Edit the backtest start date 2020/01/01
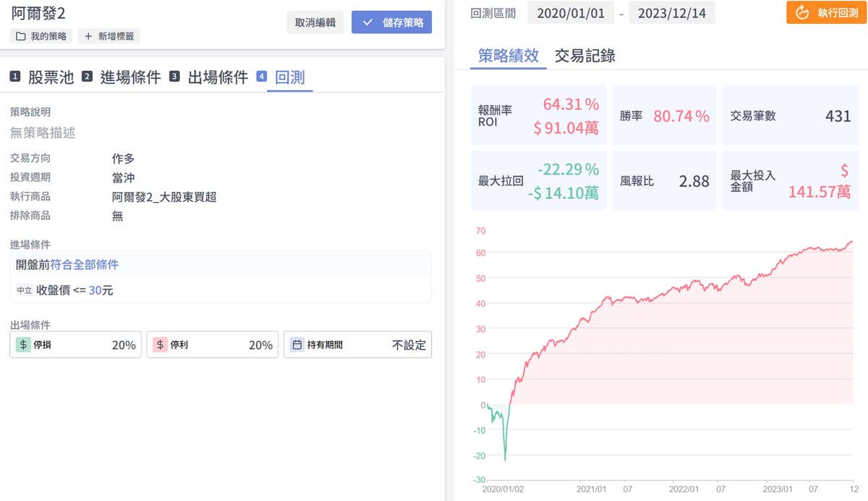The height and width of the screenshot is (501, 868). pyautogui.click(x=570, y=12)
